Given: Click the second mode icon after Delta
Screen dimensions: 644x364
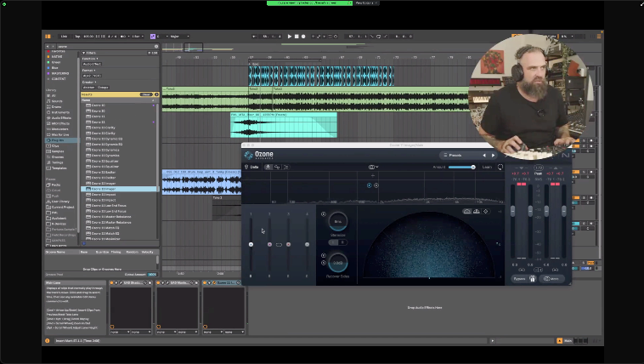Looking at the screenshot, I should tap(277, 167).
